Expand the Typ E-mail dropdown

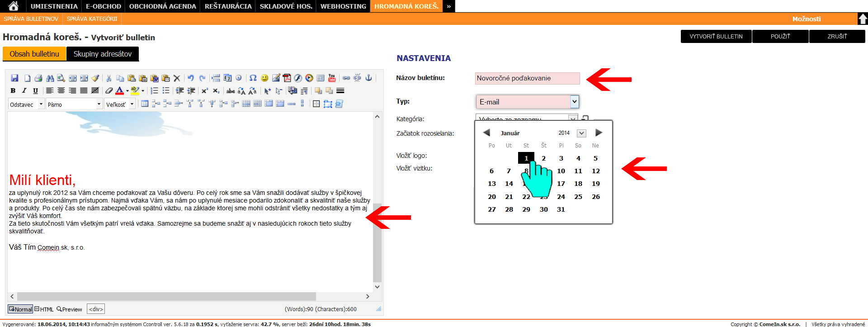pyautogui.click(x=574, y=102)
